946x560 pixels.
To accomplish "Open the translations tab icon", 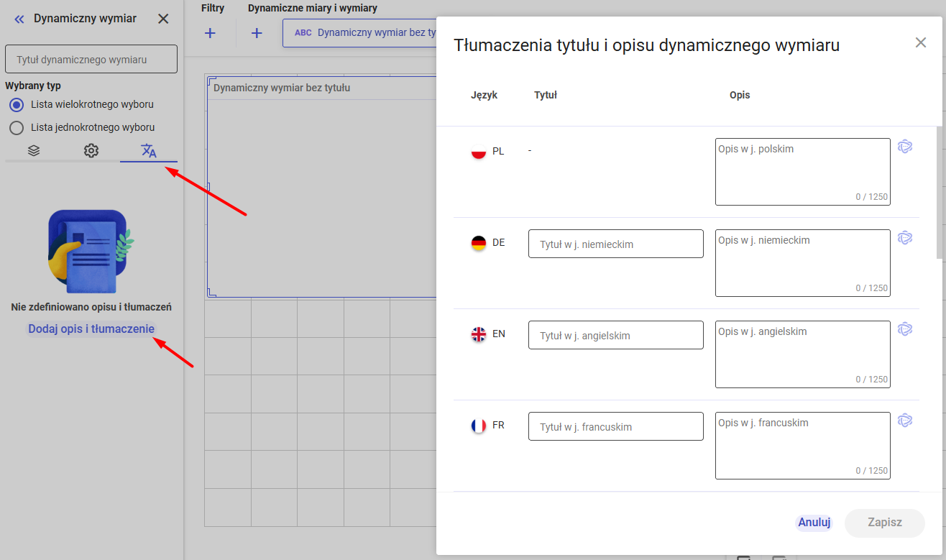I will [x=149, y=150].
